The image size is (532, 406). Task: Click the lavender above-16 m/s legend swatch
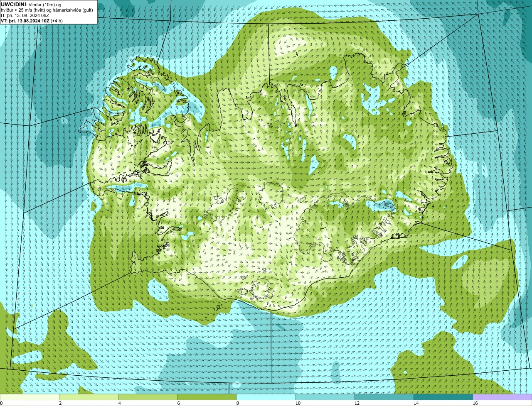[502, 397]
